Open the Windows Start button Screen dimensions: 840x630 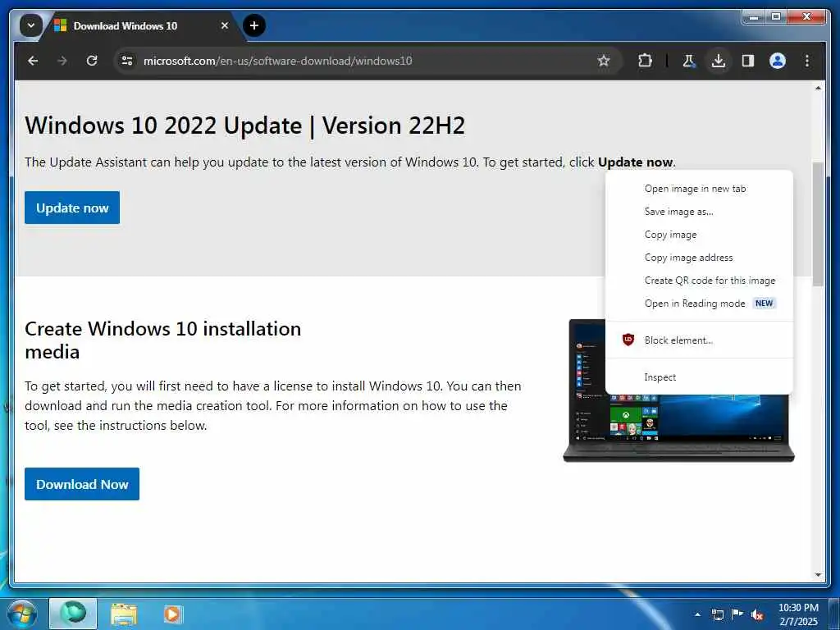tap(21, 614)
